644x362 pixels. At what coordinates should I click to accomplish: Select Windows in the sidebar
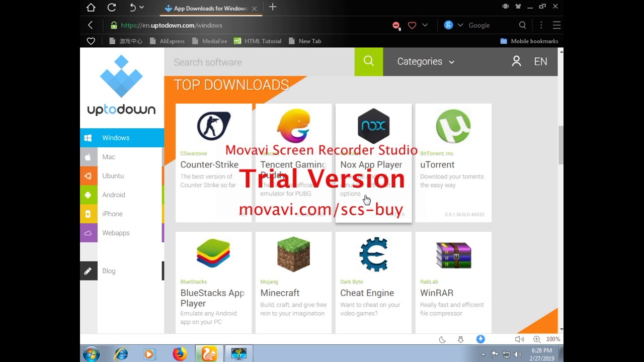[122, 138]
